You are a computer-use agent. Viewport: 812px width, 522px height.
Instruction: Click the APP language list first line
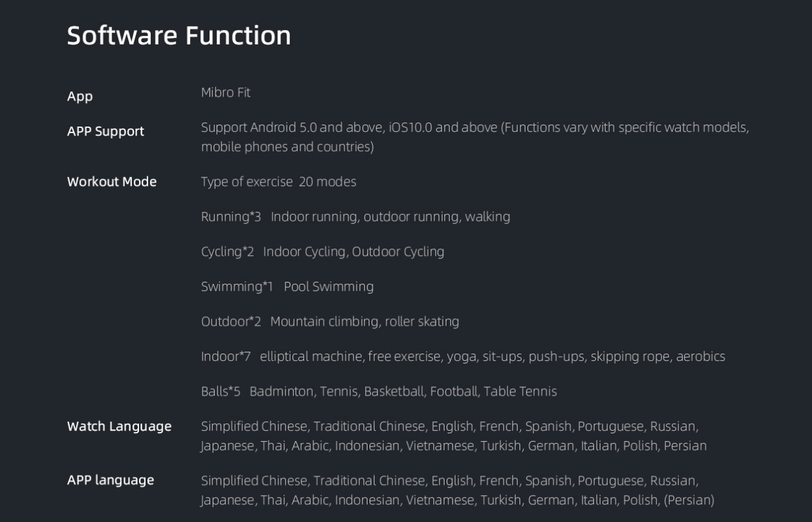(x=450, y=481)
